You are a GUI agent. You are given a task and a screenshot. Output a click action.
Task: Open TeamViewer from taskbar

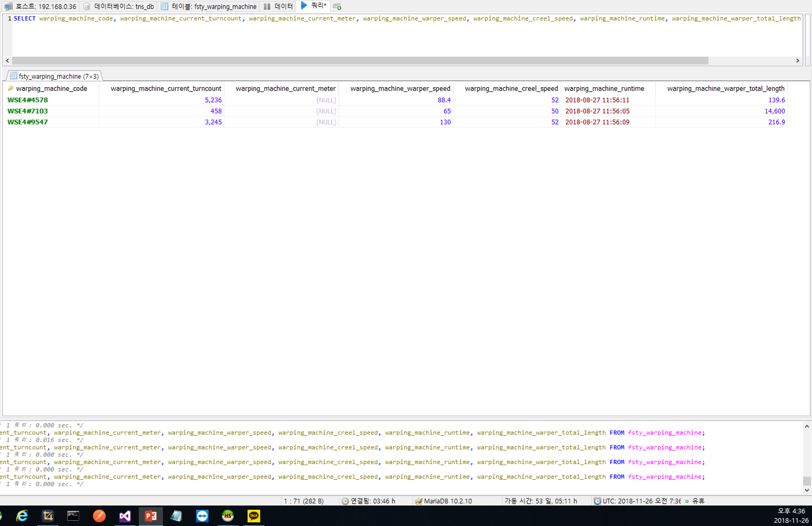[202, 516]
